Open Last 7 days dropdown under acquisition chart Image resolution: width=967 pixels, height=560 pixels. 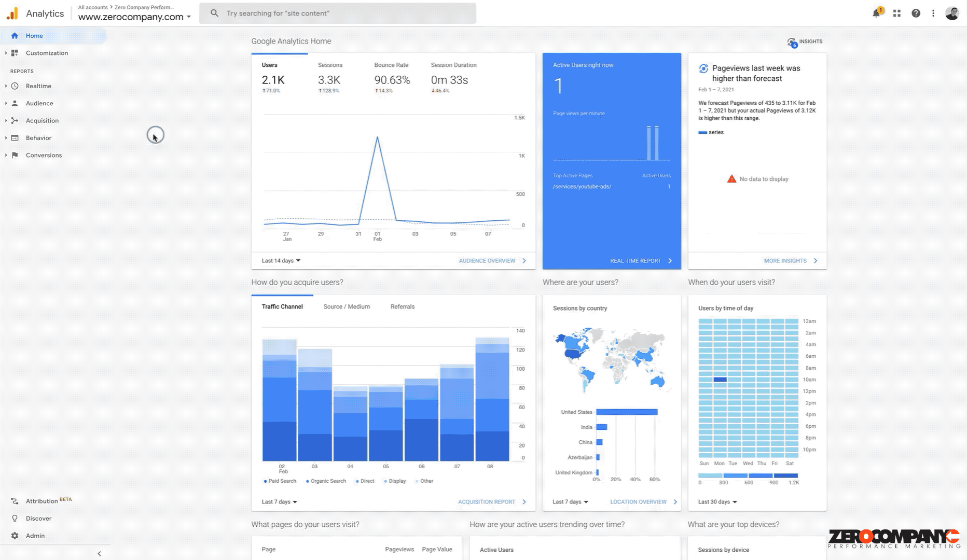coord(279,502)
